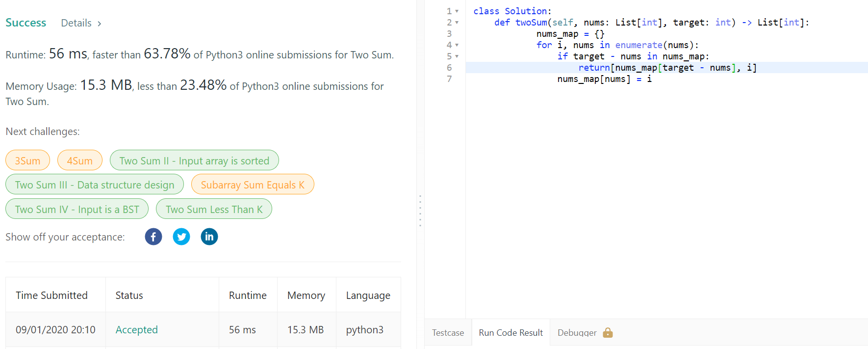This screenshot has width=868, height=349.
Task: Click the Memory column header
Action: [306, 295]
